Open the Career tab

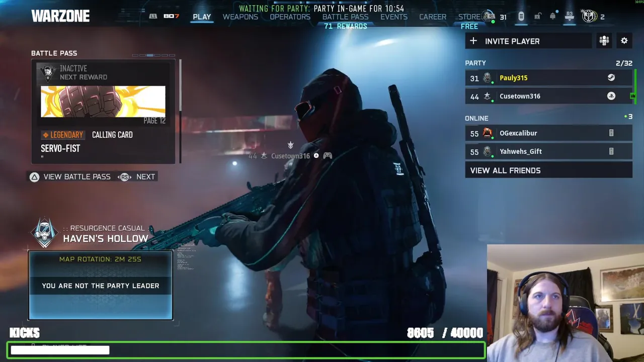tap(433, 17)
